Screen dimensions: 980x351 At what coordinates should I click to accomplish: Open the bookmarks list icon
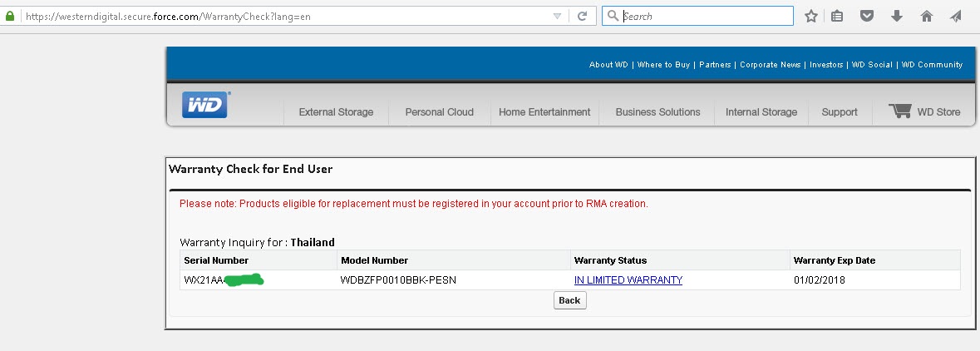837,16
